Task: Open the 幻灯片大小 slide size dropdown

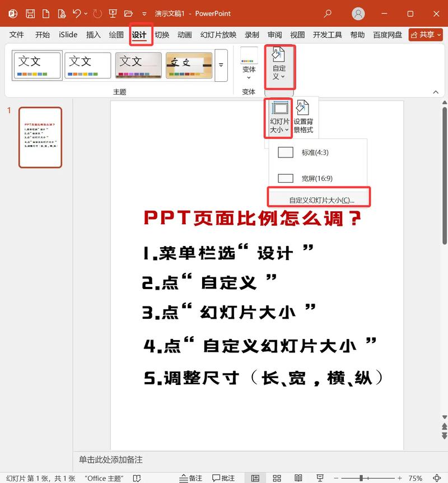Action: point(279,118)
